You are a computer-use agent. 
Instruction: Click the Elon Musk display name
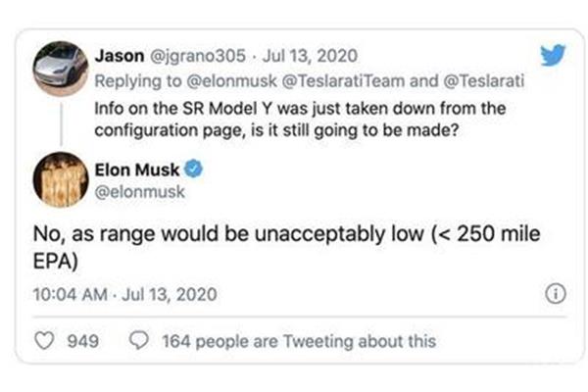coord(137,170)
